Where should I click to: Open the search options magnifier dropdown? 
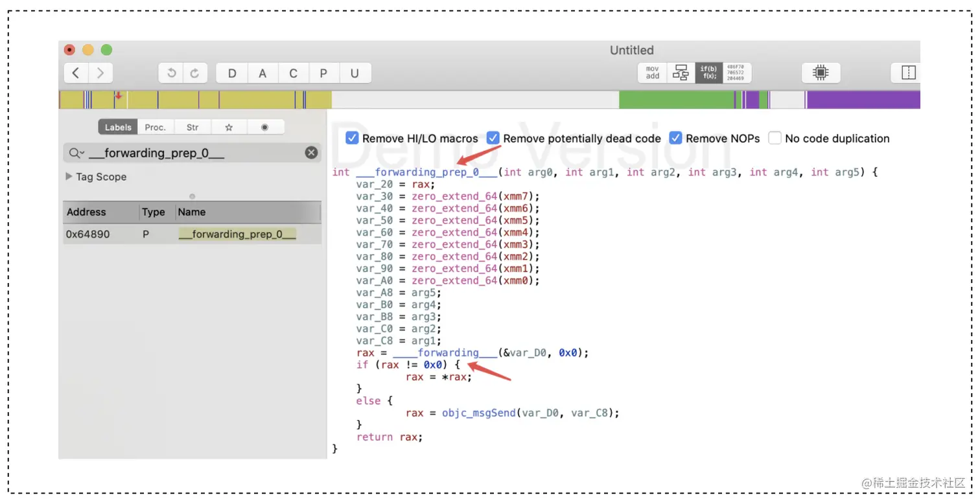coord(76,153)
